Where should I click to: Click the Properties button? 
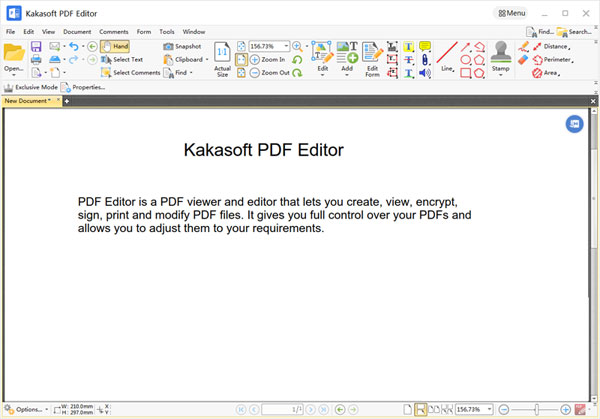coord(83,88)
